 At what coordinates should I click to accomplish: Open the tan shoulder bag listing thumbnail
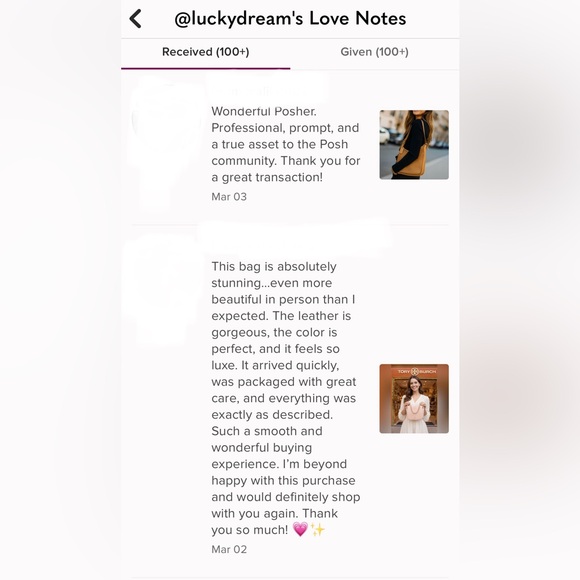point(414,145)
